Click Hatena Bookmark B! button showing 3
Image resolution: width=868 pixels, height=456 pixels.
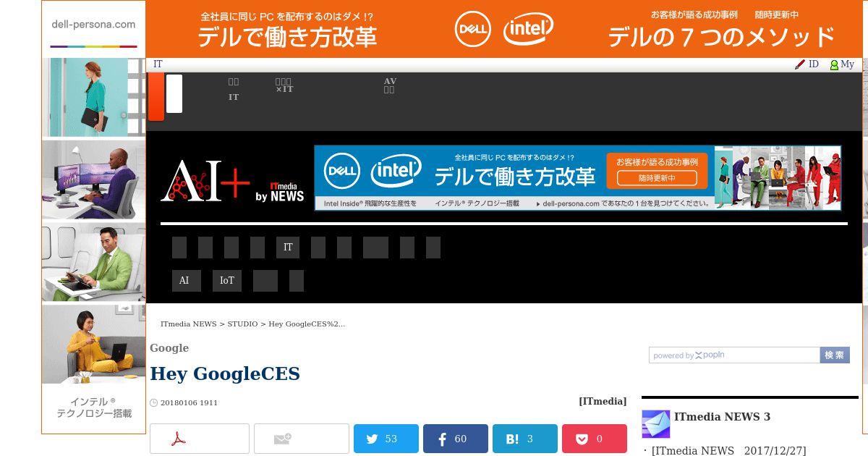525,439
